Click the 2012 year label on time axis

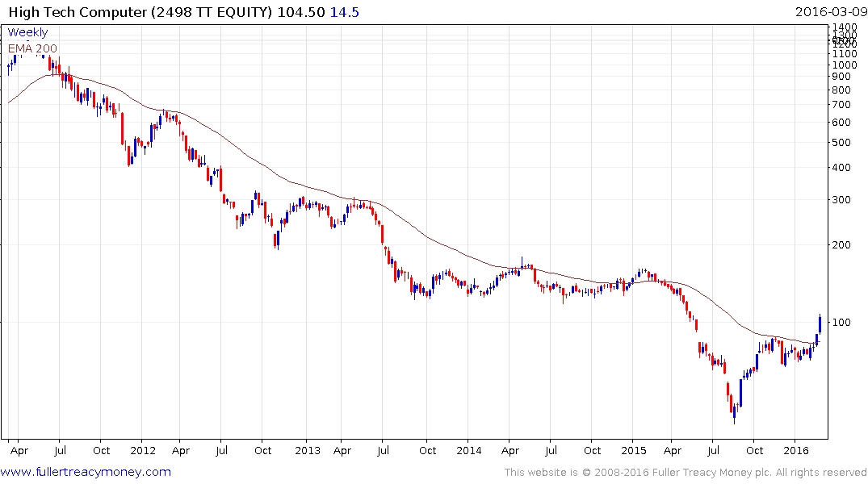coord(143,451)
